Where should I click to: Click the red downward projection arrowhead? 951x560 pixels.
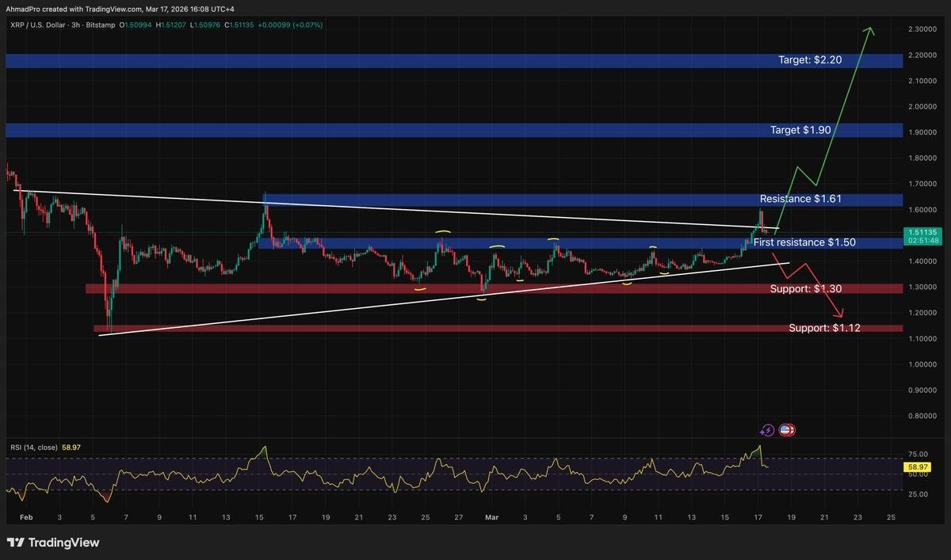click(x=842, y=313)
